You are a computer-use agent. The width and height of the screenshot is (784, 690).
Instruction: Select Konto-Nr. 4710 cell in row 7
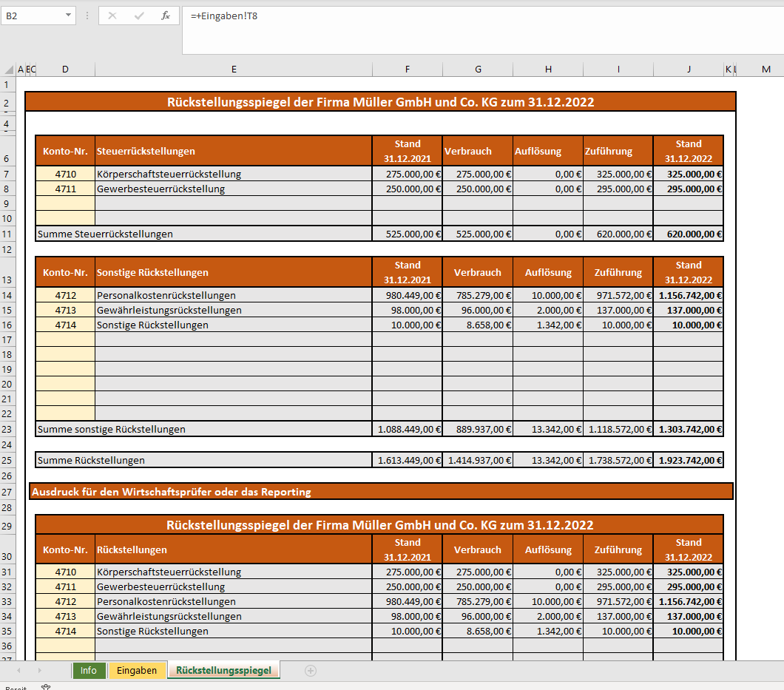pyautogui.click(x=66, y=174)
